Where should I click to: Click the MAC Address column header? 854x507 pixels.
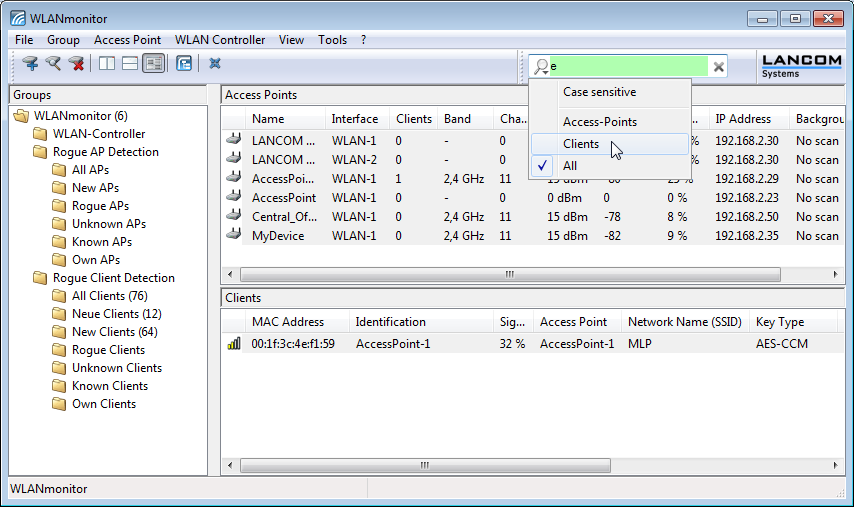tap(288, 322)
